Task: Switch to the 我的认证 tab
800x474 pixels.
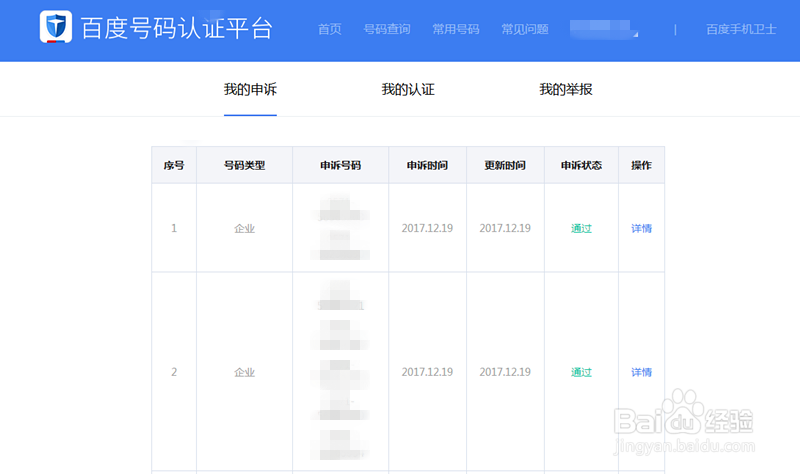Action: 408,90
